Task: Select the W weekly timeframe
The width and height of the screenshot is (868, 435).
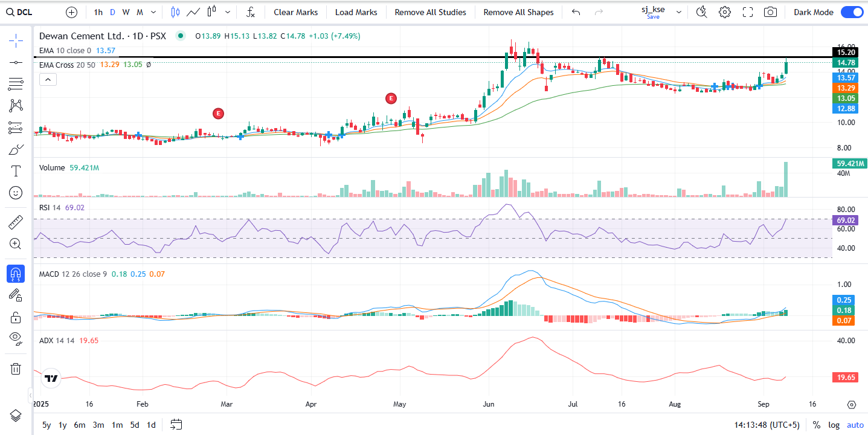Action: point(126,12)
